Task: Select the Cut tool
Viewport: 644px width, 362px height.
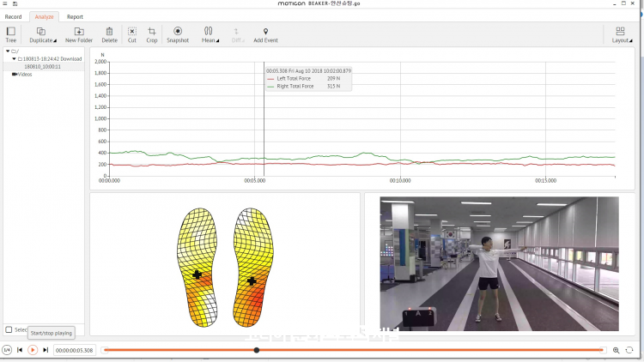Action: [x=132, y=31]
